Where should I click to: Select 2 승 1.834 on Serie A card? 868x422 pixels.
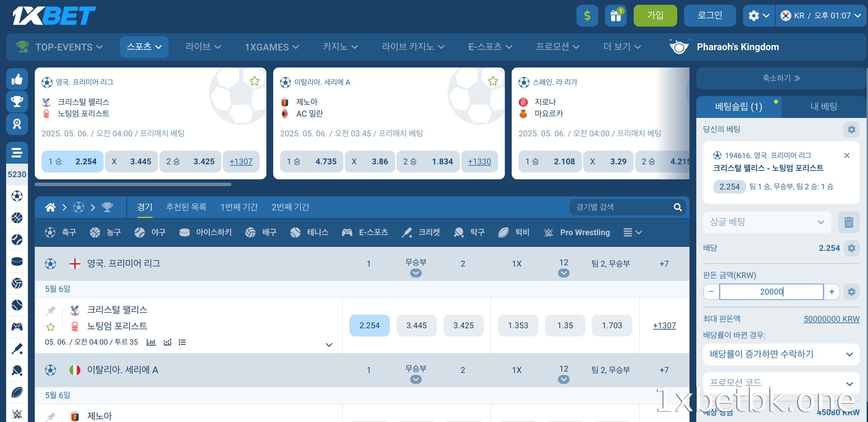pyautogui.click(x=428, y=162)
